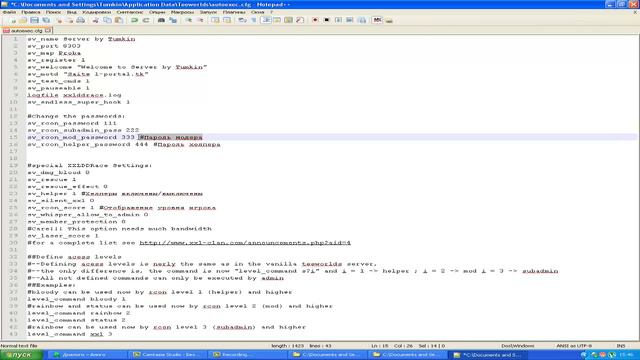Image resolution: width=640 pixels, height=360 pixels.
Task: Switch to the Recording... taskbar item
Action: click(247, 355)
